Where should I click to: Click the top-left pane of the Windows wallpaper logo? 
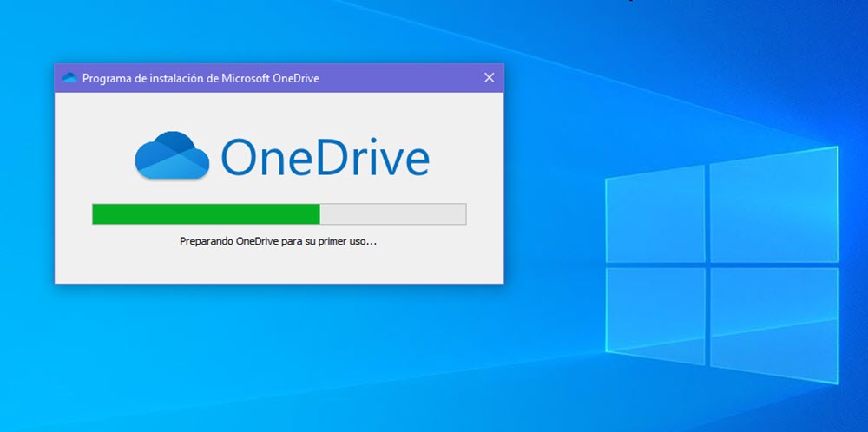[x=654, y=213]
